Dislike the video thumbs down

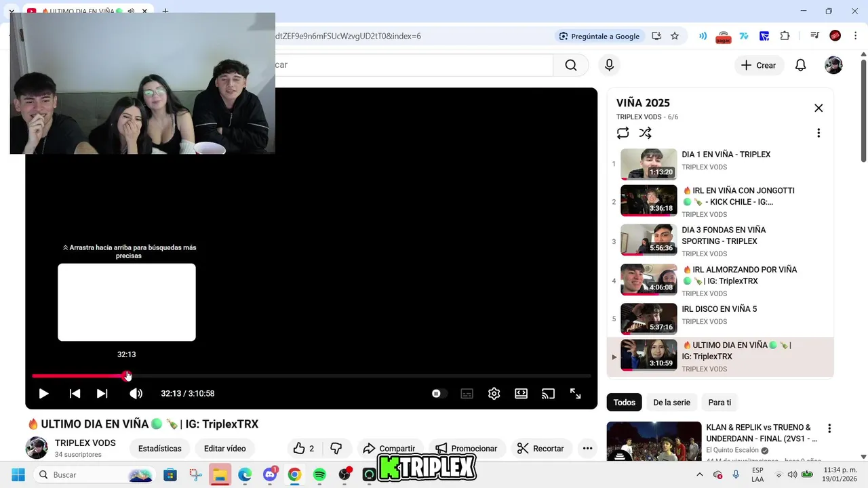click(x=336, y=449)
